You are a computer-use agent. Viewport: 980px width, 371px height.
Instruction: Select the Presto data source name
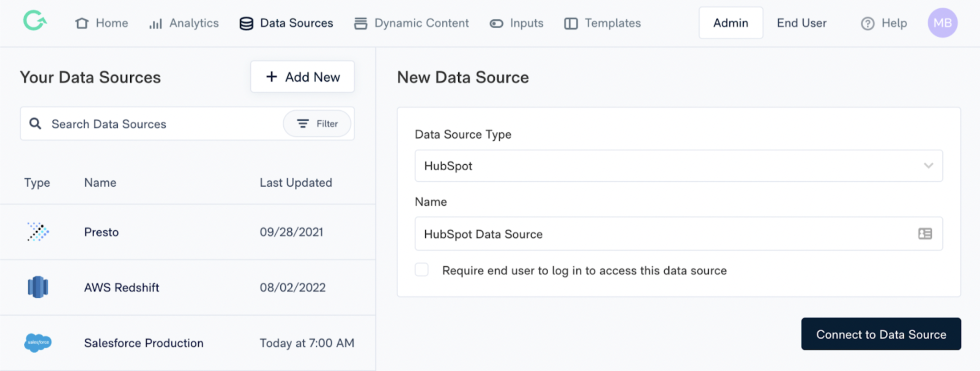pyautogui.click(x=101, y=232)
